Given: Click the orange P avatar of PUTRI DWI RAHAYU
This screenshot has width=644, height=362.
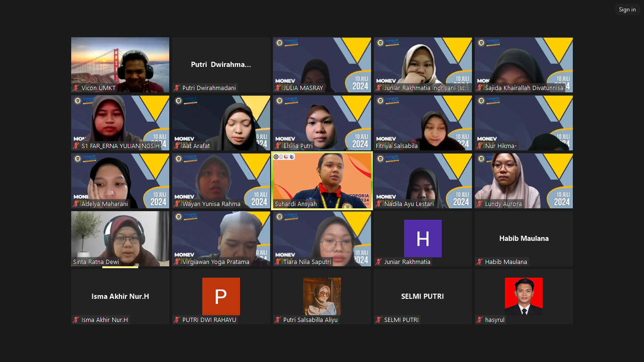Looking at the screenshot, I should [221, 296].
